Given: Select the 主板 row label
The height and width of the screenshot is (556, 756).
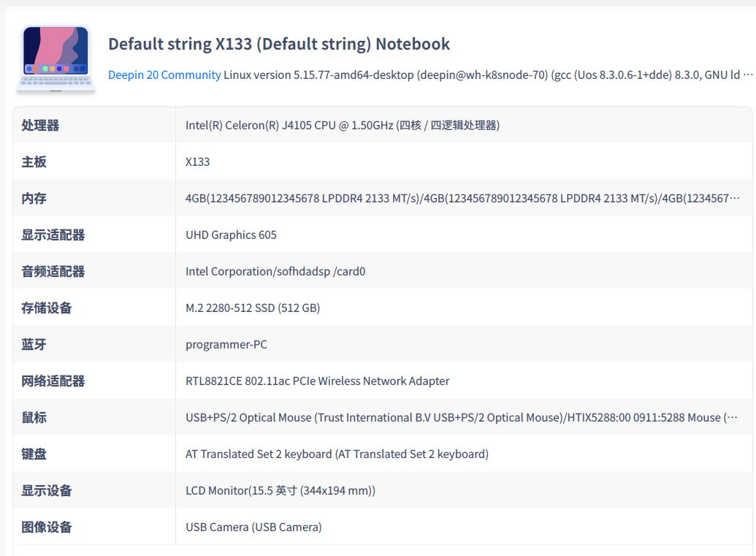Looking at the screenshot, I should [x=34, y=162].
